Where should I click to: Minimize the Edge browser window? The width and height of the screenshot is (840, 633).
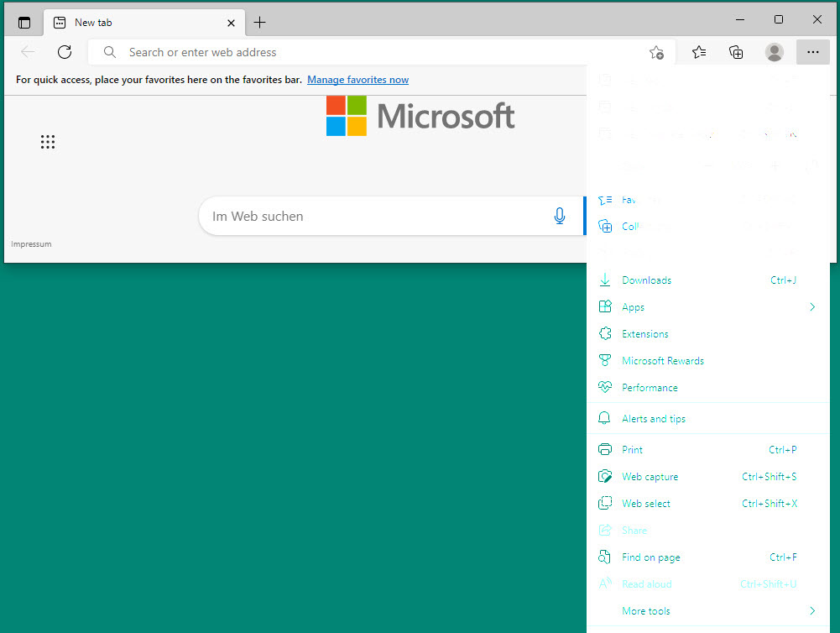click(x=740, y=19)
